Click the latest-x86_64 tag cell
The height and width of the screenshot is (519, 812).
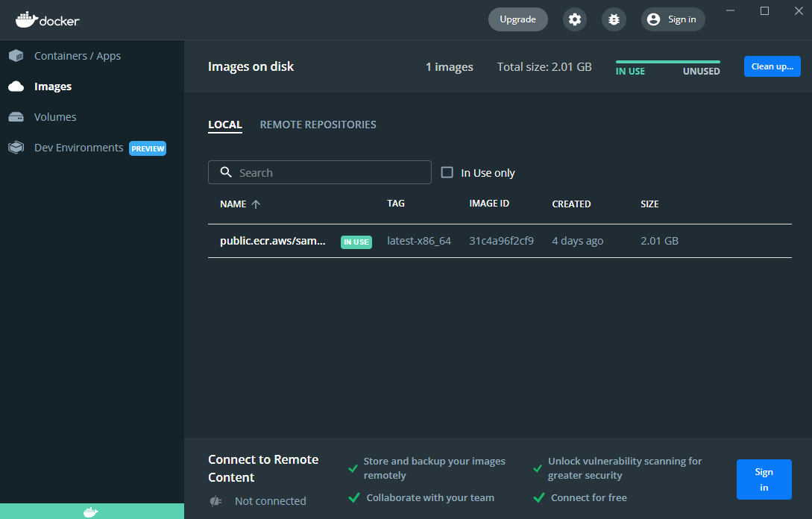click(x=419, y=241)
